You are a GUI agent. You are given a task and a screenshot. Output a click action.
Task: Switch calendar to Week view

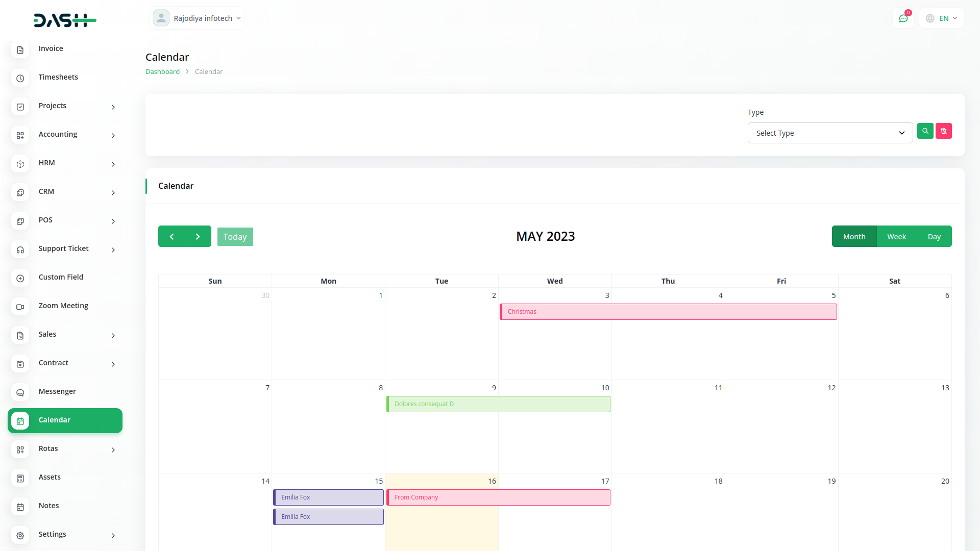pos(896,236)
